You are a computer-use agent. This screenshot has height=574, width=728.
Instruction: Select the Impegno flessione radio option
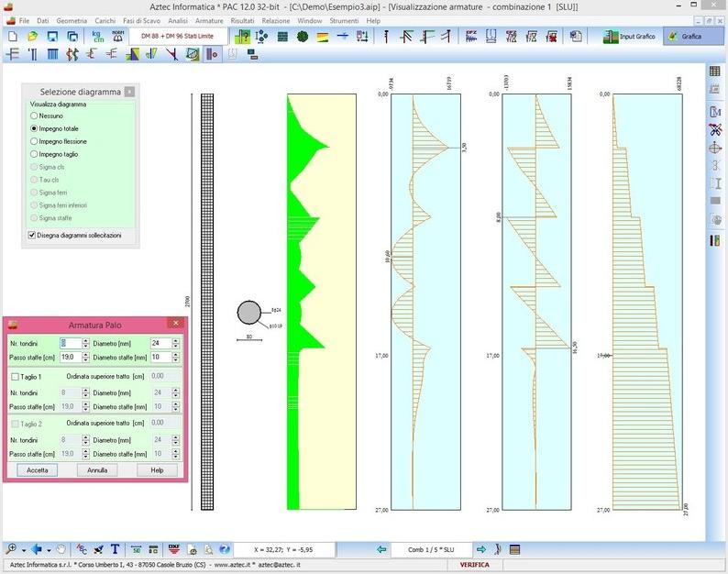(34, 142)
